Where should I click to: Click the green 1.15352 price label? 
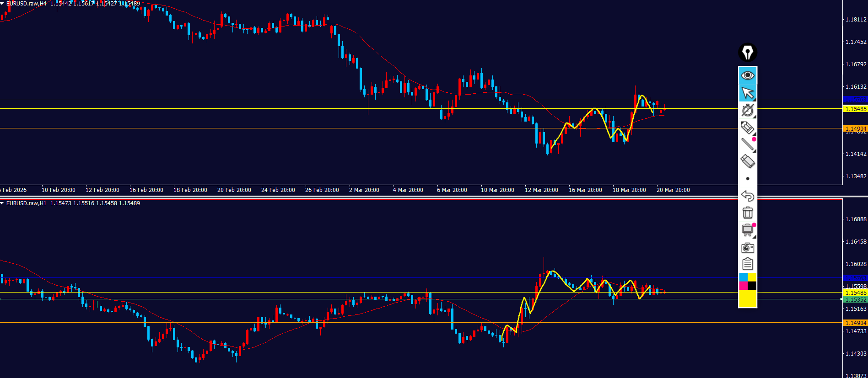tap(855, 300)
